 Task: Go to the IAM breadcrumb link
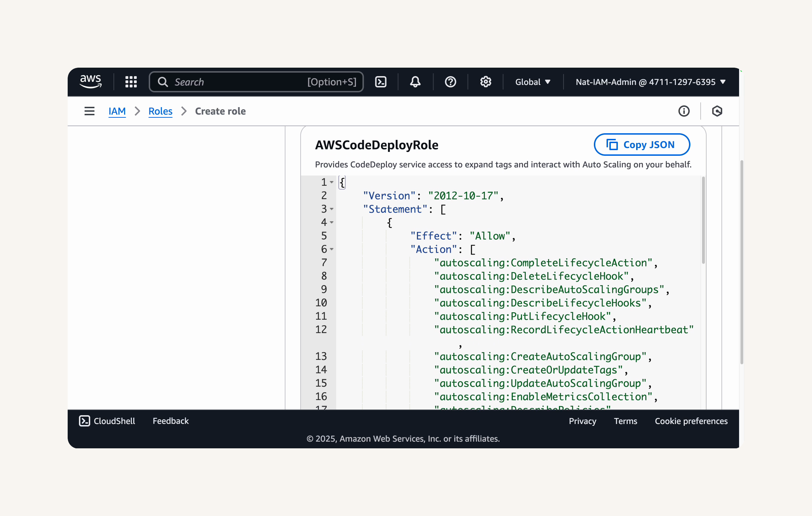point(117,111)
